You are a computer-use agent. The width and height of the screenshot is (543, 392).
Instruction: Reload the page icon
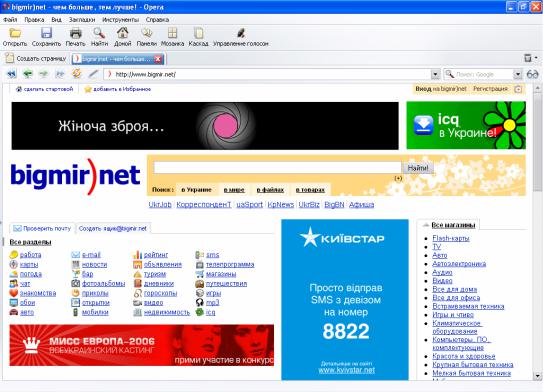pos(77,73)
